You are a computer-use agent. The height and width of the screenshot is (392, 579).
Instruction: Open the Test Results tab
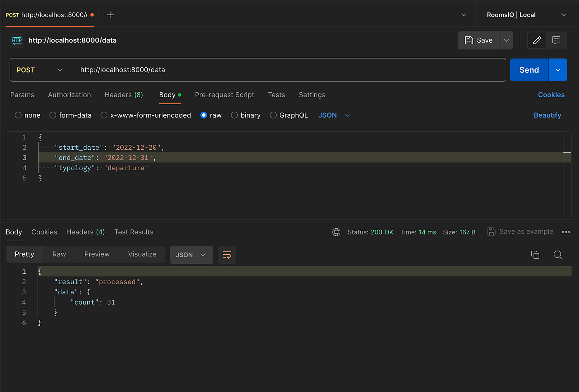tap(134, 232)
